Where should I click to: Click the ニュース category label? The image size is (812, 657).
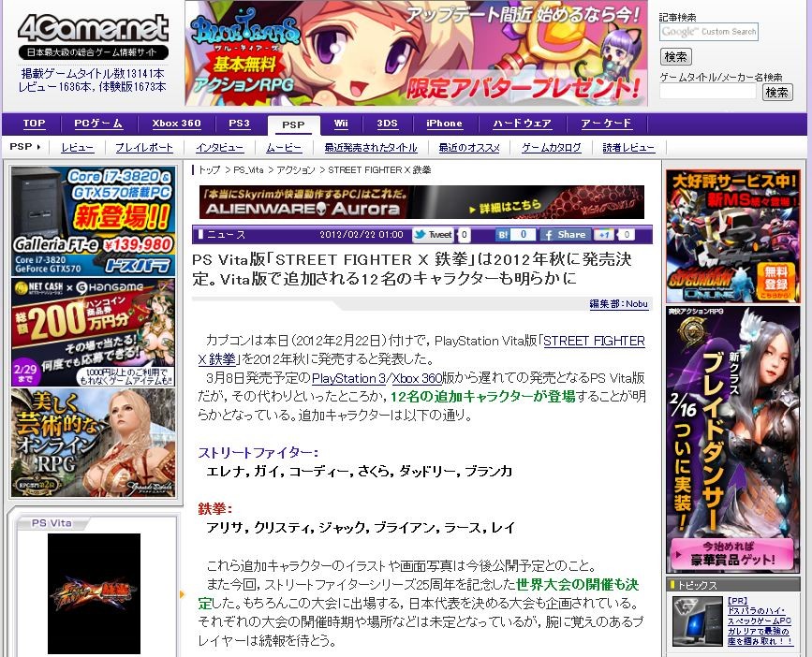[226, 235]
